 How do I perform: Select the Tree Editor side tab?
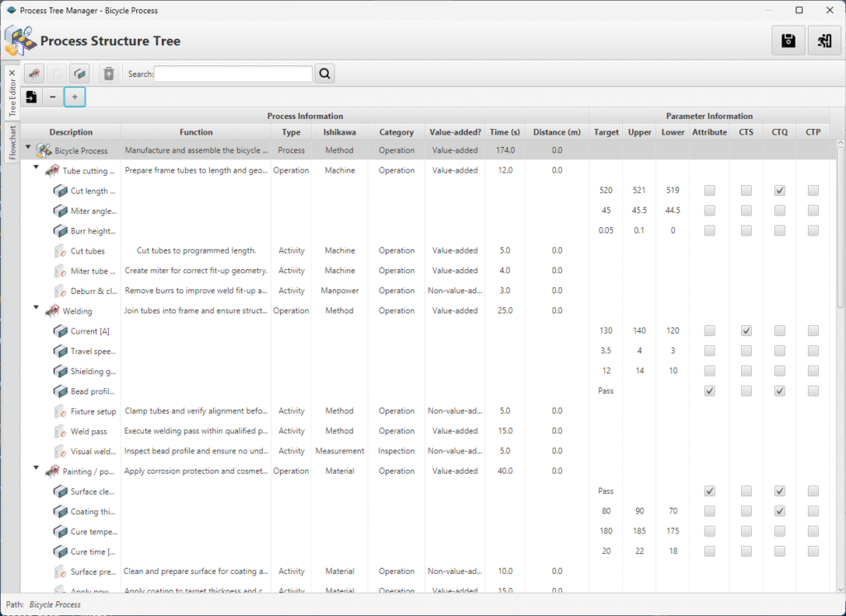12,93
